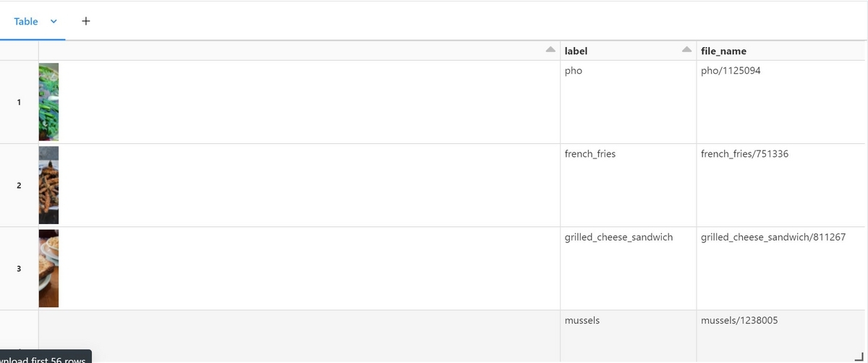Screen dimensions: 868x363
Task: Sort the image column using its arrow
Action: pos(550,50)
